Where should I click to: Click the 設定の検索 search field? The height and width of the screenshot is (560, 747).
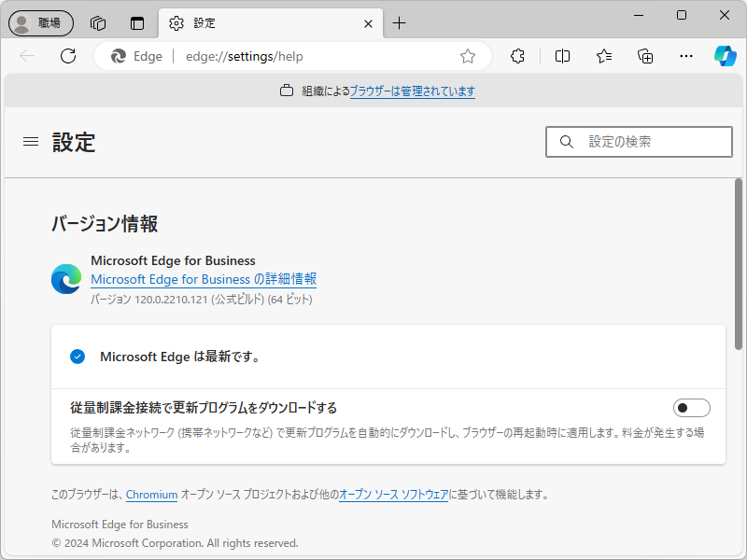(639, 141)
